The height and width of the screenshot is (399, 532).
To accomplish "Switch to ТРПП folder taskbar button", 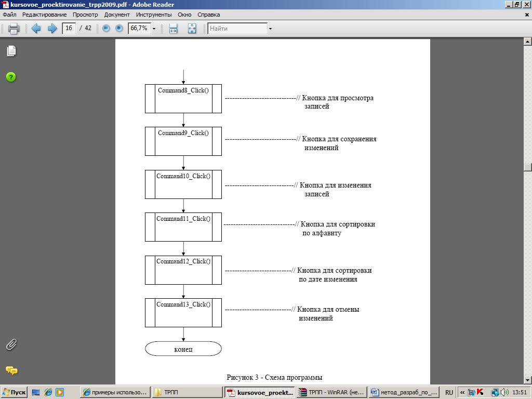I will (x=187, y=392).
